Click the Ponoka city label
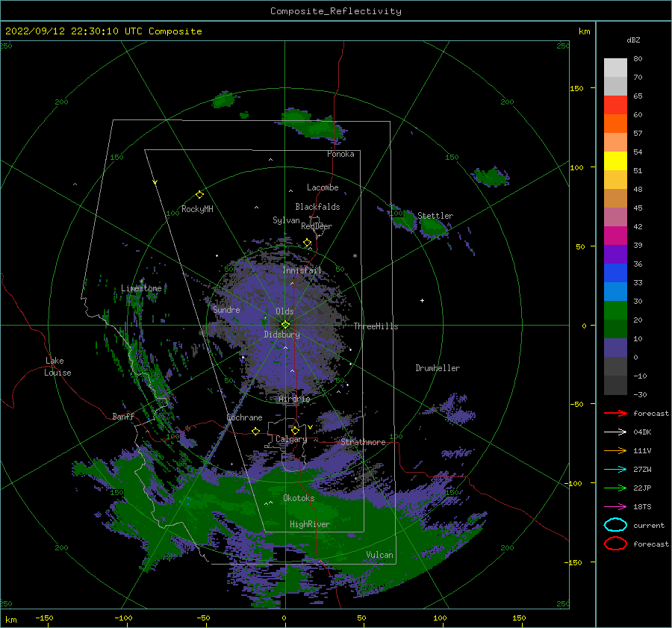Image resolution: width=672 pixels, height=628 pixels. click(x=340, y=154)
